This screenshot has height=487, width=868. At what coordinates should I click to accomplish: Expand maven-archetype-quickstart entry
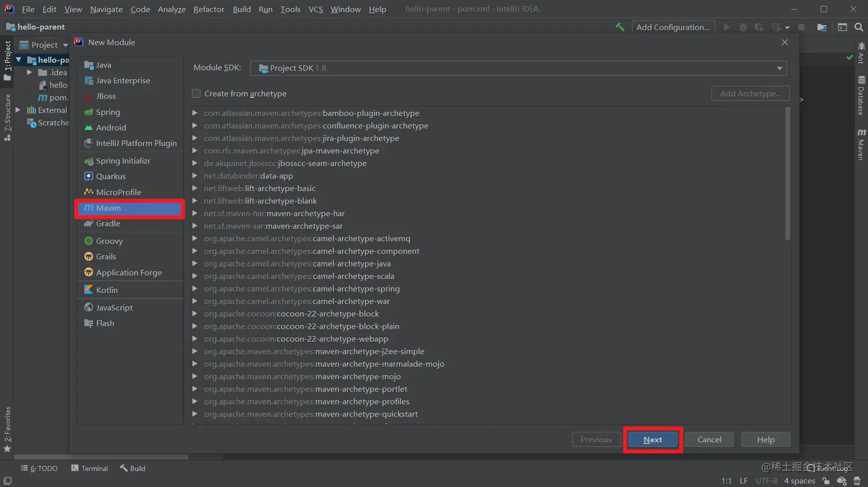(x=195, y=414)
